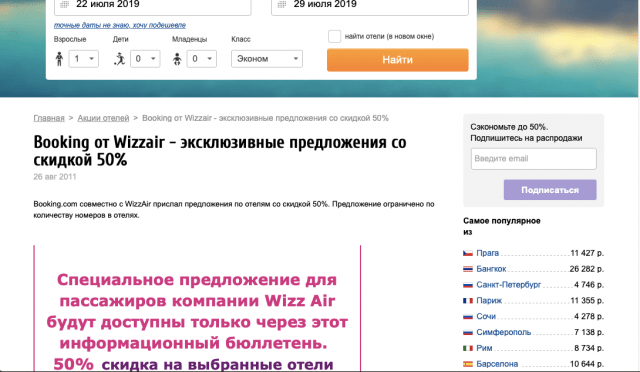Viewport: 640px width, 372px height.
Task: Click the Самое популярное из heading
Action: click(502, 227)
